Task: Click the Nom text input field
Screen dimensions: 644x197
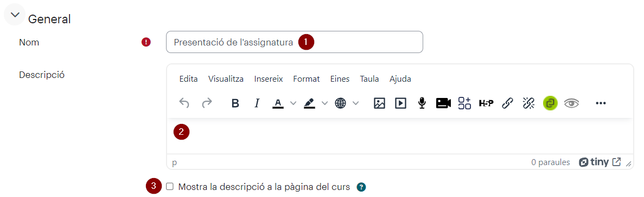Action: pos(295,42)
